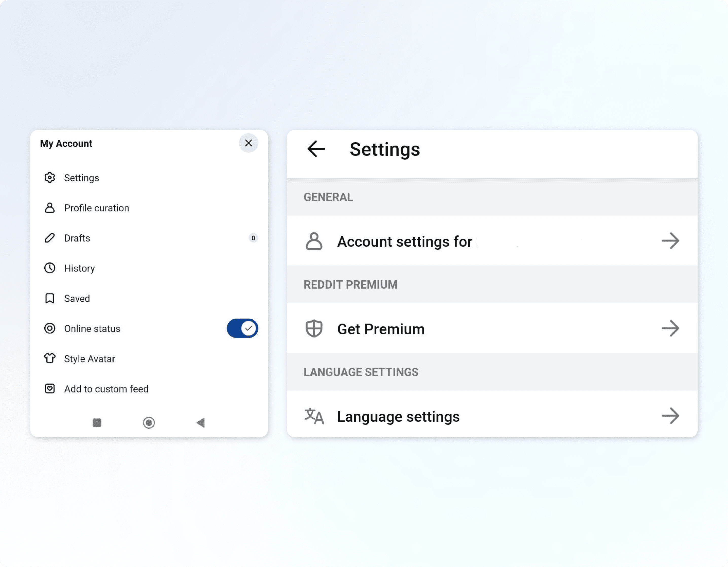
Task: Select History from My Account menu
Action: (x=79, y=268)
